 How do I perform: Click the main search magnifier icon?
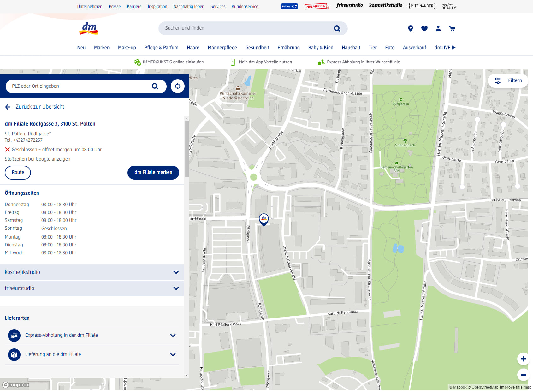(337, 28)
